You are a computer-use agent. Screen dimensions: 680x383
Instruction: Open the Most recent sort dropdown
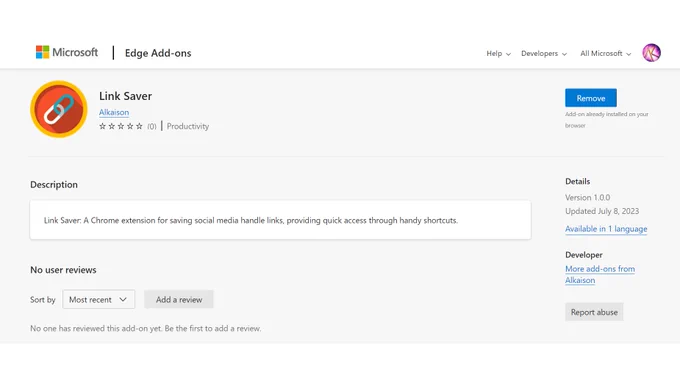point(98,299)
